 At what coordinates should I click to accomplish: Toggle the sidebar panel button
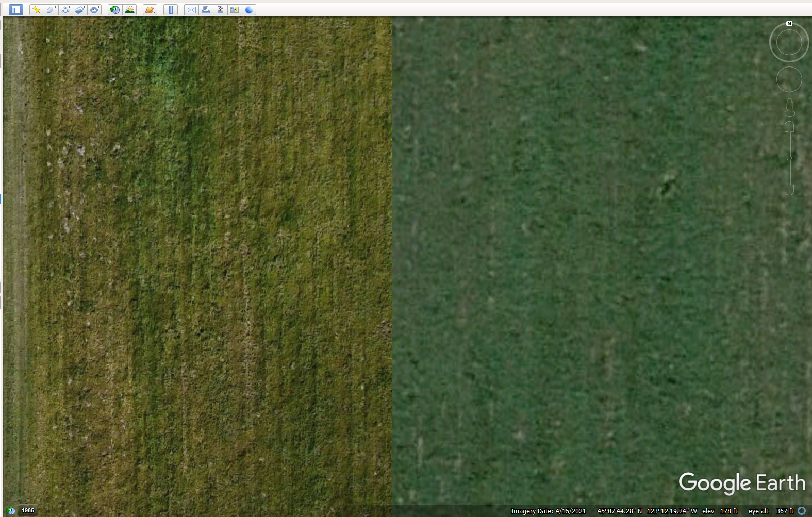16,10
